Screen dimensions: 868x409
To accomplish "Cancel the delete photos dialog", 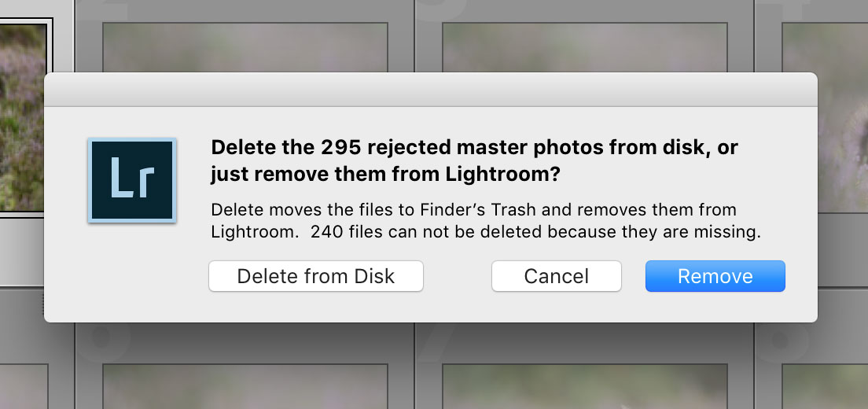I will click(x=557, y=276).
